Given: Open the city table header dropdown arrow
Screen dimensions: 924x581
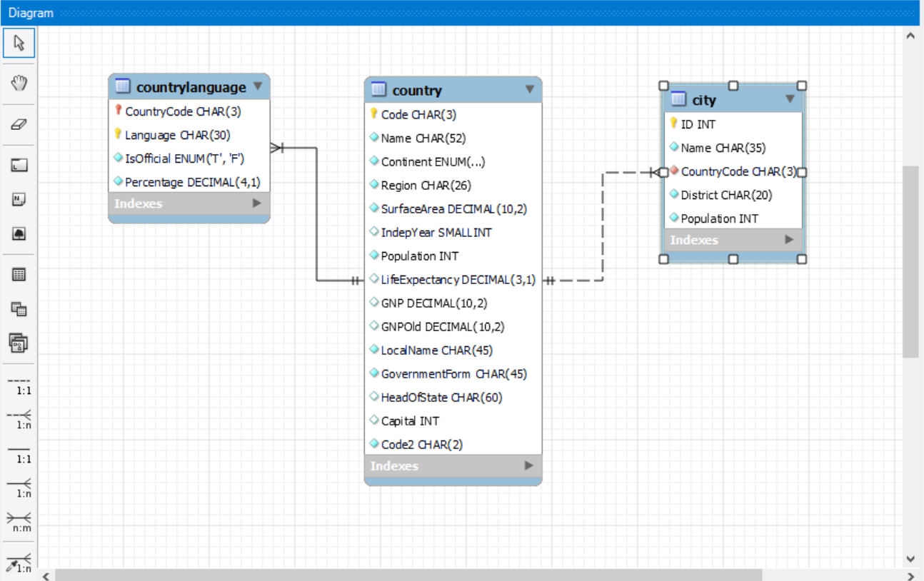Looking at the screenshot, I should tap(790, 99).
